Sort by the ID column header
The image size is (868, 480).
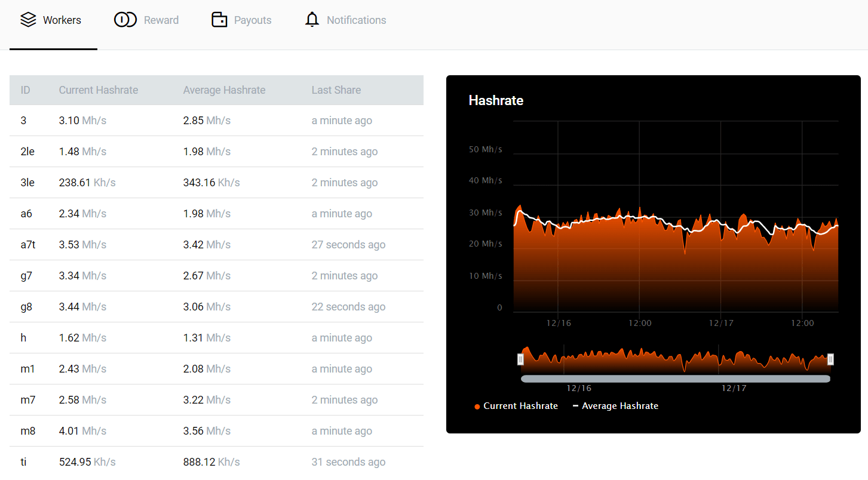pos(25,90)
